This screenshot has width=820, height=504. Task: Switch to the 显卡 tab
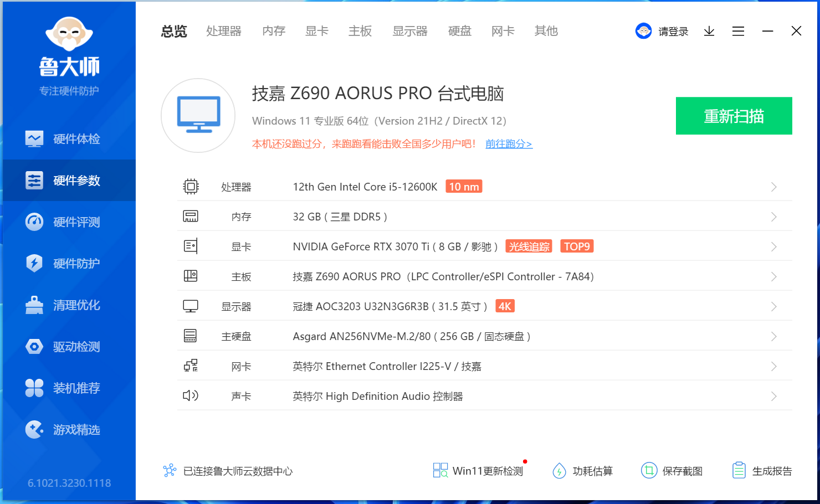316,31
